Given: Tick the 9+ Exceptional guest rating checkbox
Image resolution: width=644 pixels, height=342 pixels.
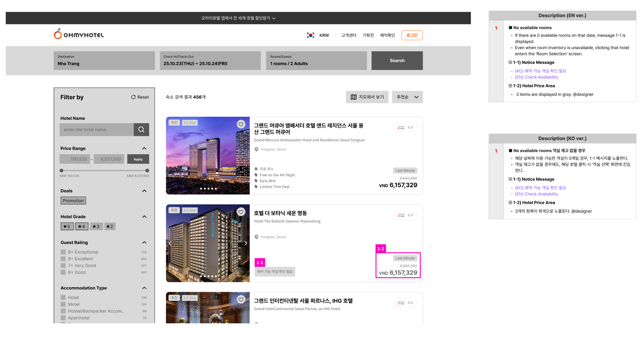Looking at the screenshot, I should (x=63, y=252).
